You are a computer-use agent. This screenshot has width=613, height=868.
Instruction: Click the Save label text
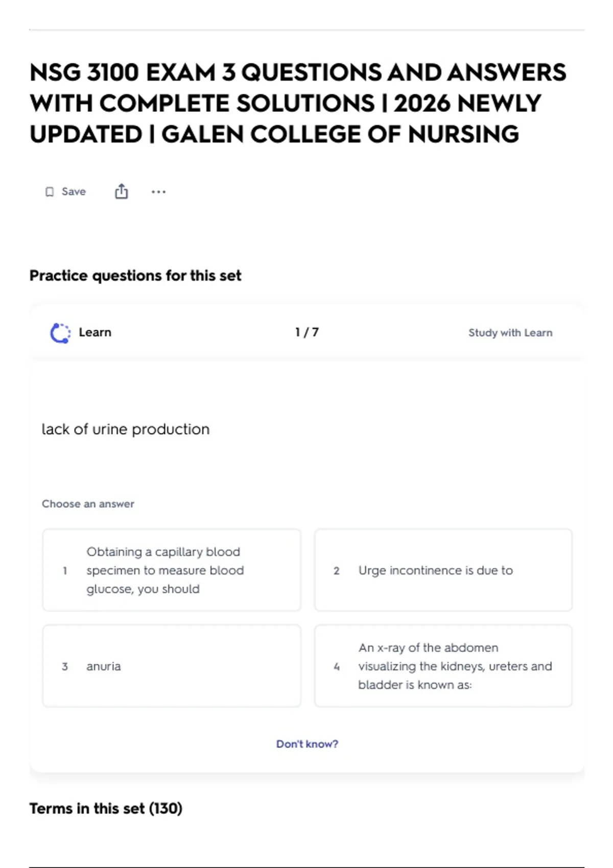point(74,191)
